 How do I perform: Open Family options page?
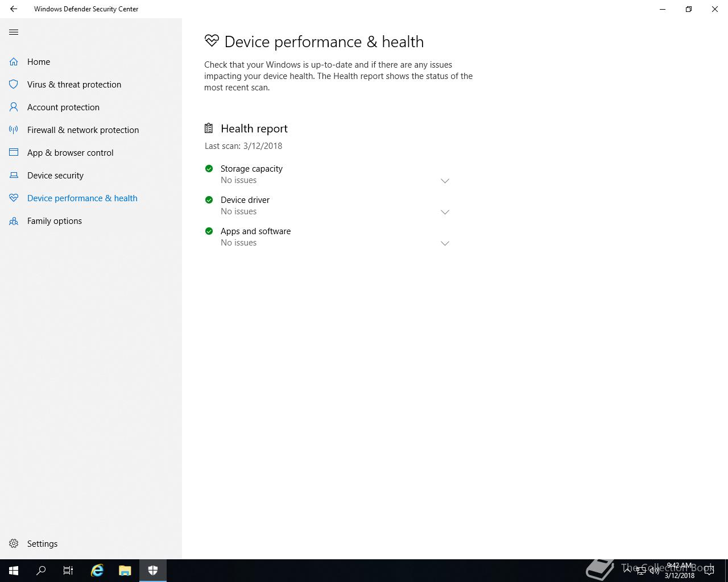point(91,221)
